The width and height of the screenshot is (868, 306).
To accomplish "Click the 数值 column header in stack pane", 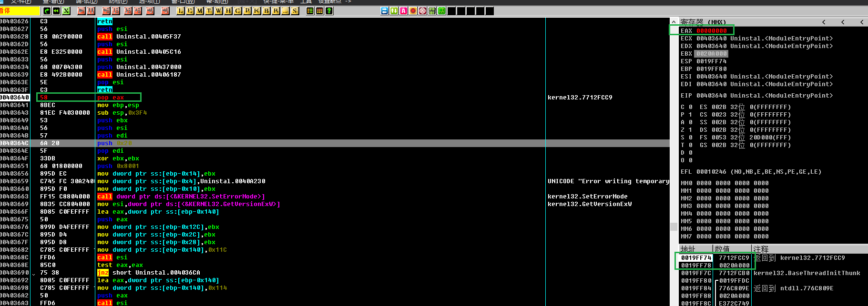I will pyautogui.click(x=733, y=249).
